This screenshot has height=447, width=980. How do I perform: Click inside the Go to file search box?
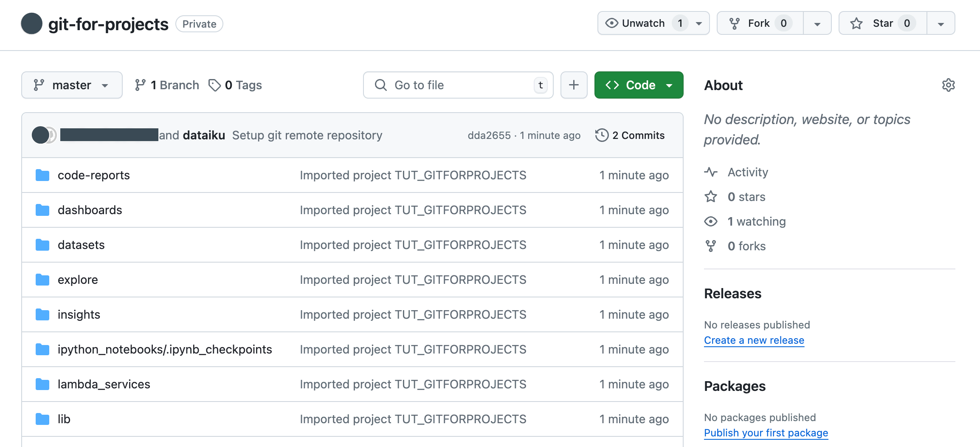coord(458,85)
